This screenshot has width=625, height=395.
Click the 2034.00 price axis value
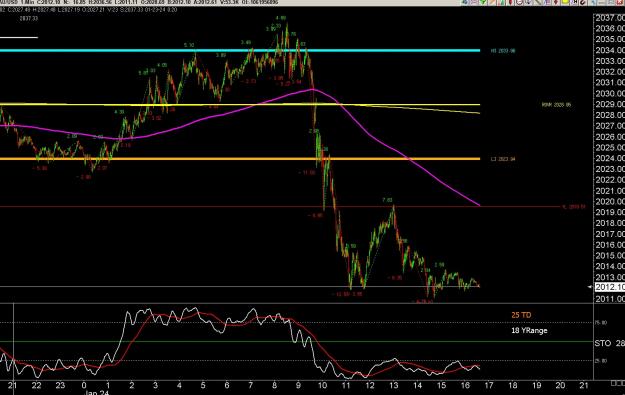click(610, 51)
